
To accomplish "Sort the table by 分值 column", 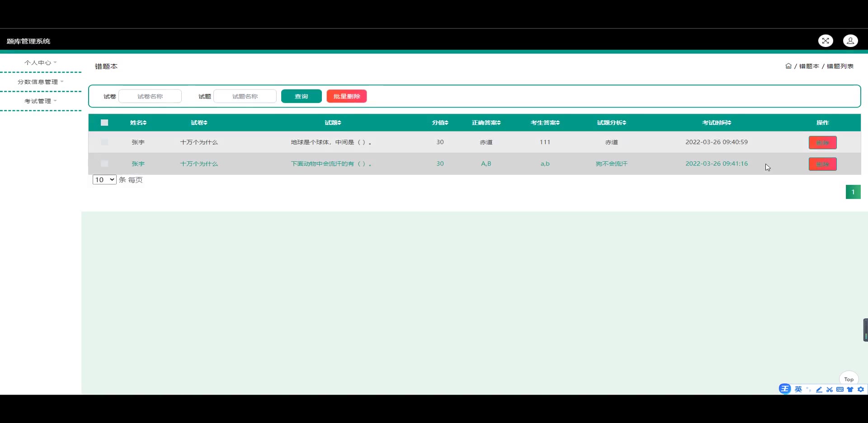I will (x=440, y=122).
